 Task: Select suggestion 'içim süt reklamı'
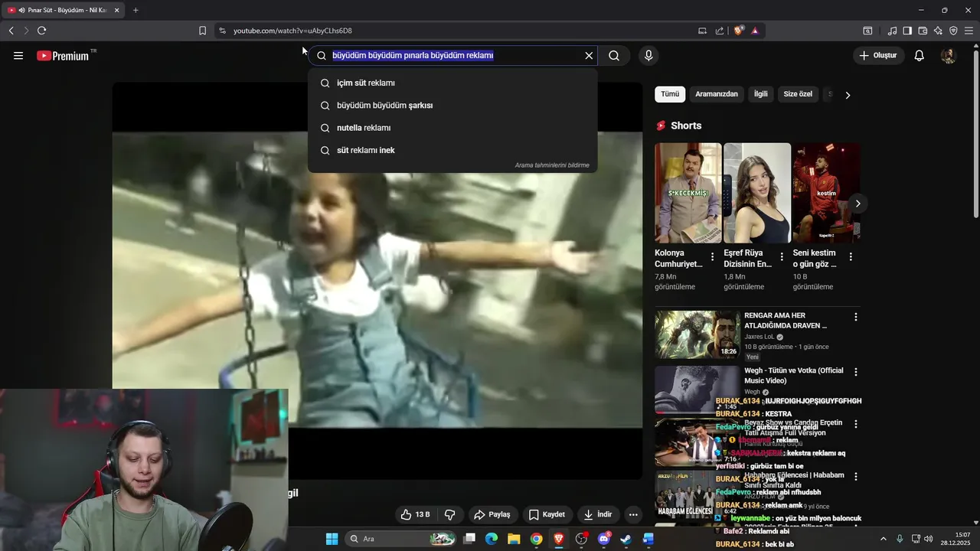(452, 83)
